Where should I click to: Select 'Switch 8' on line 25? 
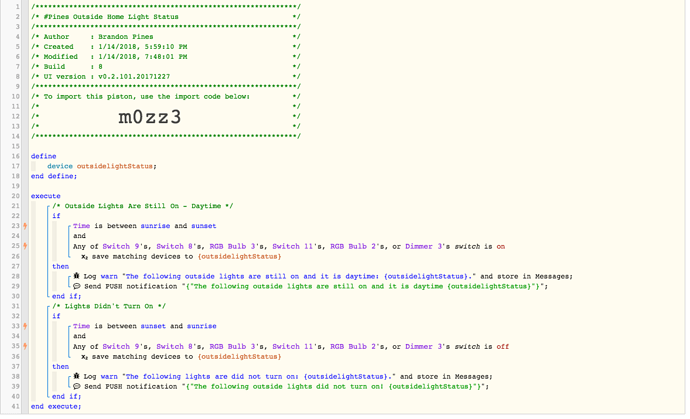click(175, 246)
